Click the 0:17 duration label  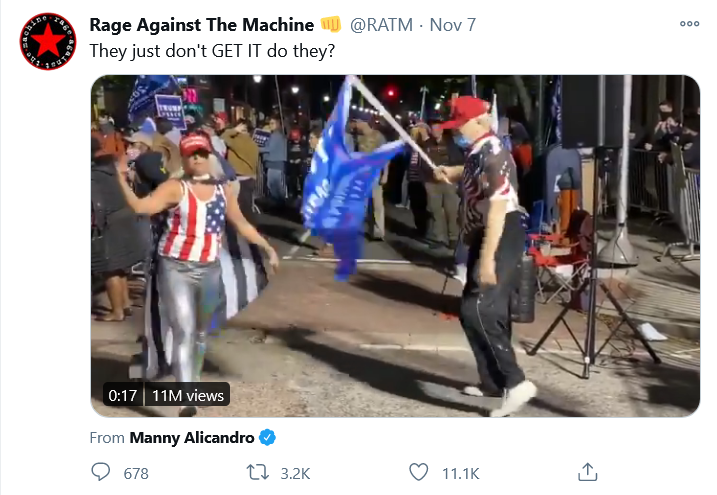[123, 395]
